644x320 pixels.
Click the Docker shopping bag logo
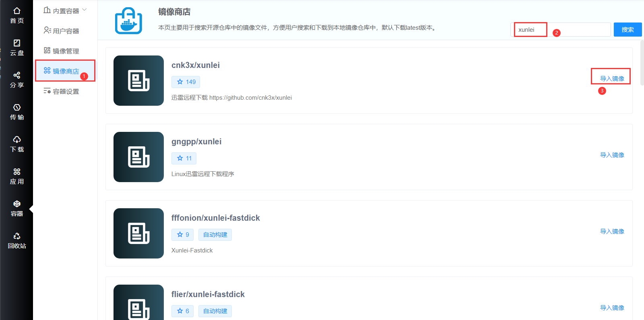click(x=128, y=21)
